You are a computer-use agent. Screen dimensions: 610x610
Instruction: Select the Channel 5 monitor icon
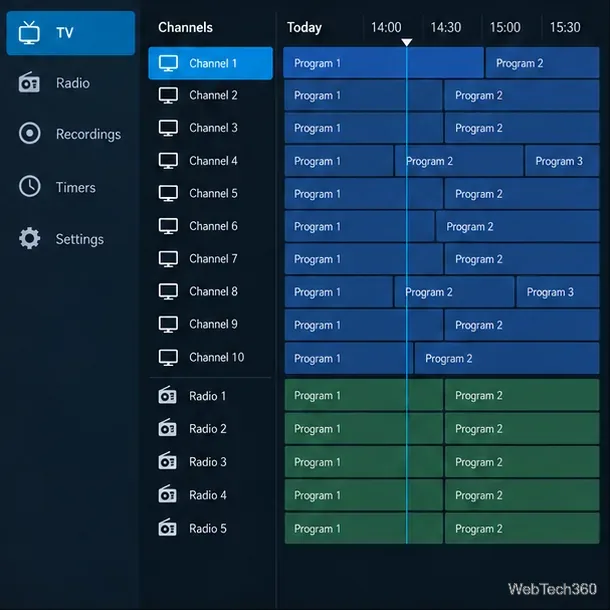pos(168,193)
